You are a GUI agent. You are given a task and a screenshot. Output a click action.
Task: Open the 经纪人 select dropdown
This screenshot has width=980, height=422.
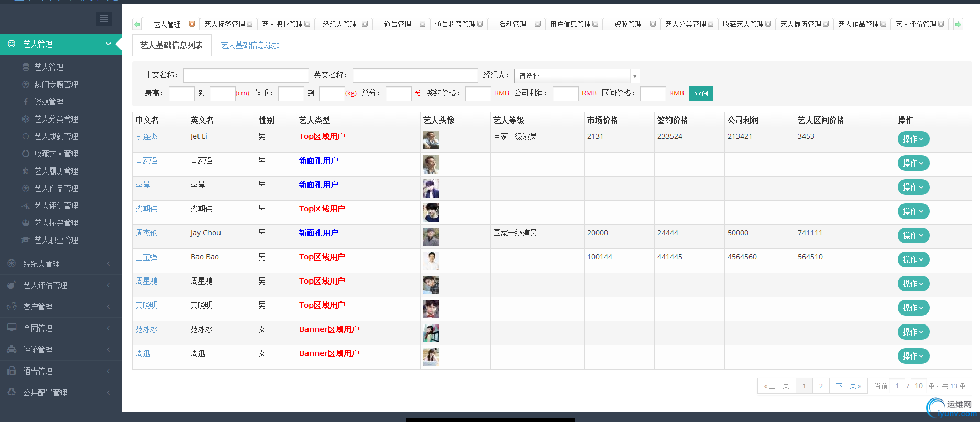(577, 76)
